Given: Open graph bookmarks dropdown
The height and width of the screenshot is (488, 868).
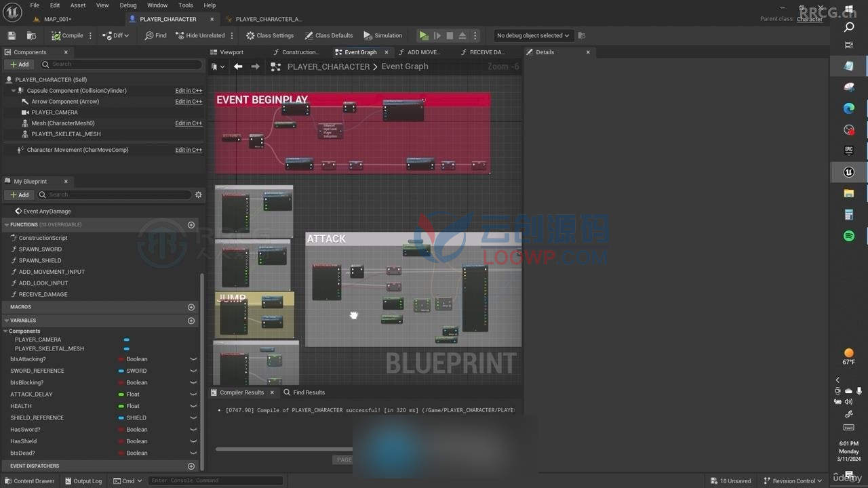Looking at the screenshot, I should 217,66.
